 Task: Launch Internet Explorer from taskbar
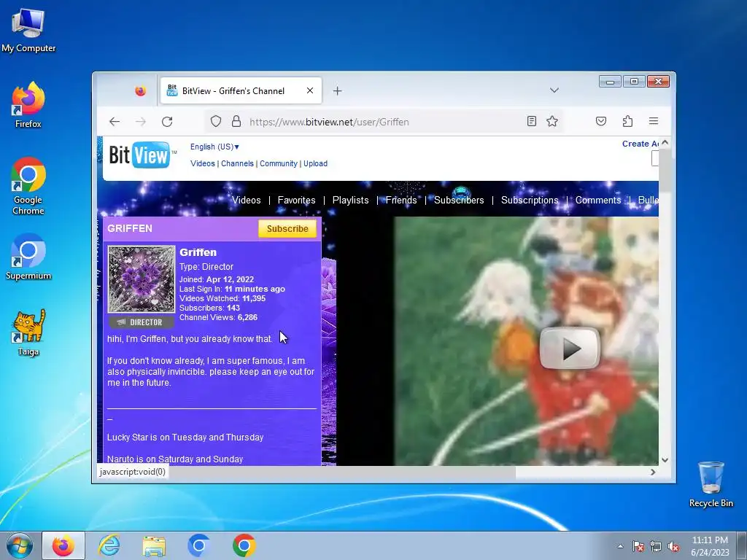pos(109,545)
